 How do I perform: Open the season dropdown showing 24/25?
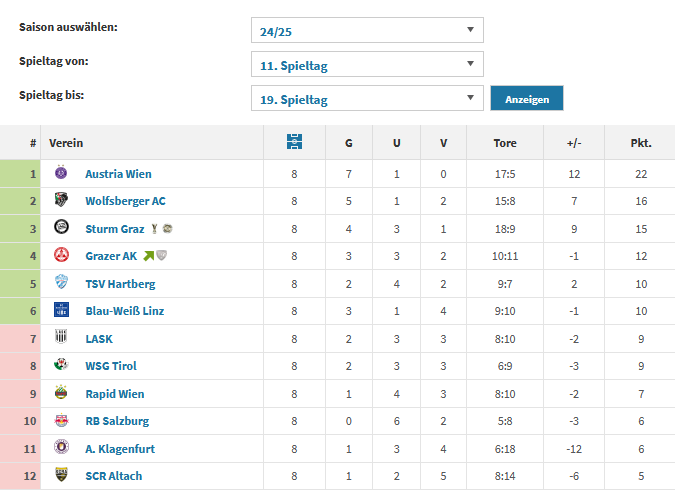coord(367,31)
